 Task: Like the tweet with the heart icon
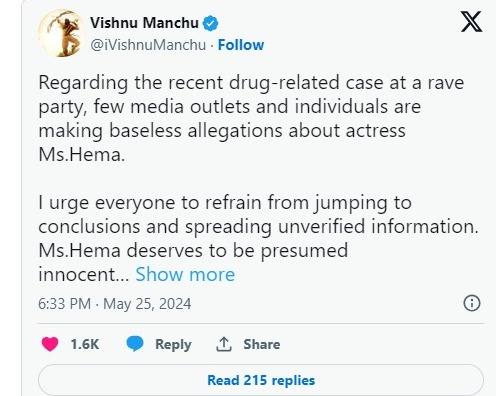[50, 344]
